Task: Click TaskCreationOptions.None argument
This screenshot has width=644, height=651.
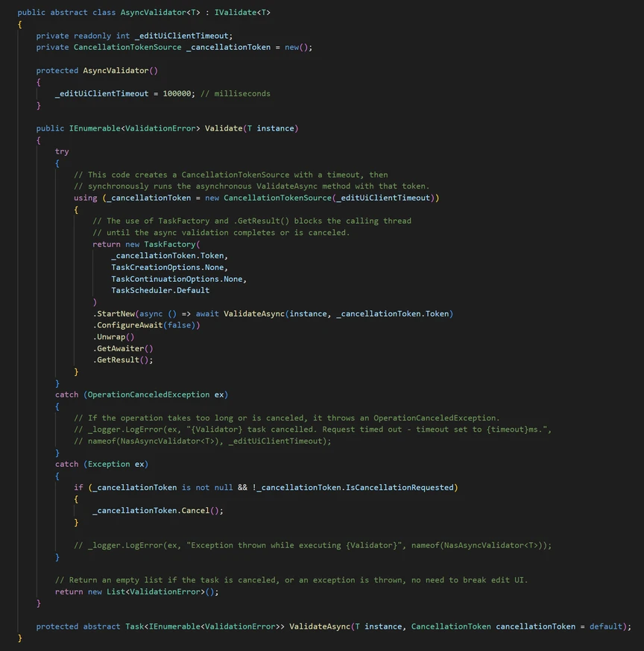Action: 169,267
